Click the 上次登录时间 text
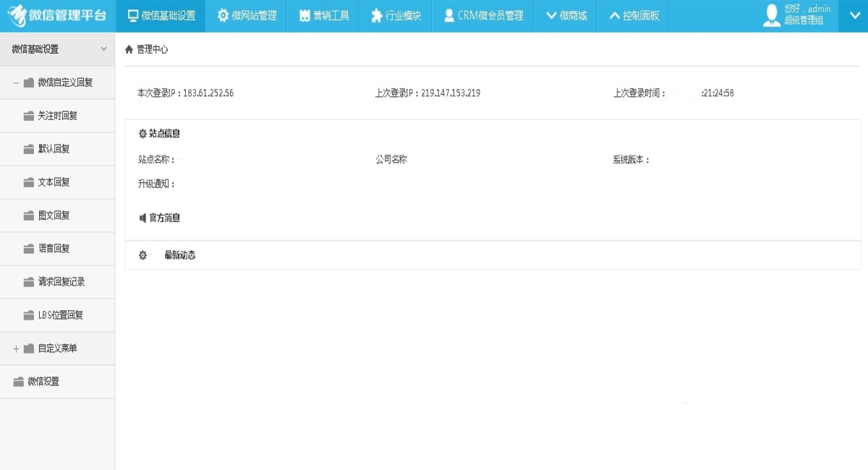The image size is (868, 470). coord(639,93)
